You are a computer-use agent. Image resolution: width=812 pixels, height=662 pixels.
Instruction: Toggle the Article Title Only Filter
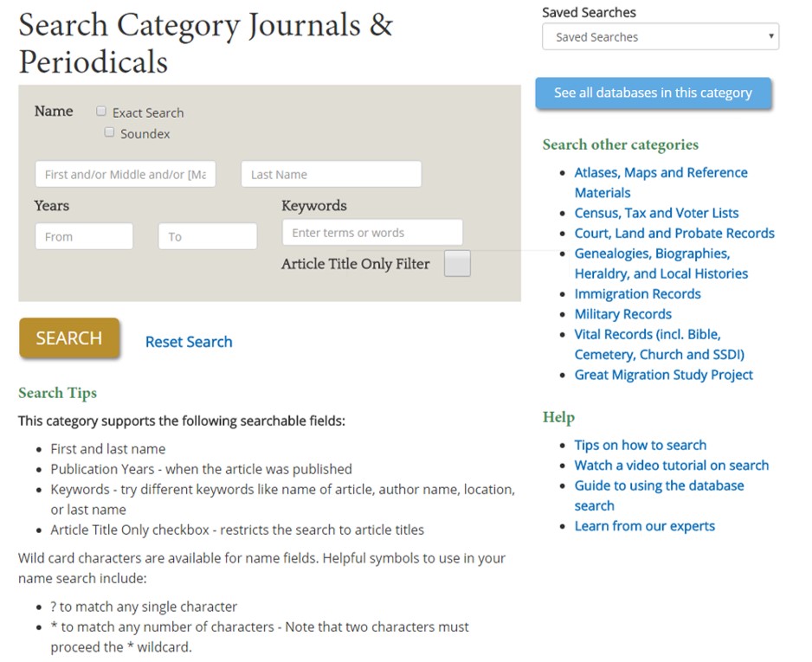coord(456,263)
